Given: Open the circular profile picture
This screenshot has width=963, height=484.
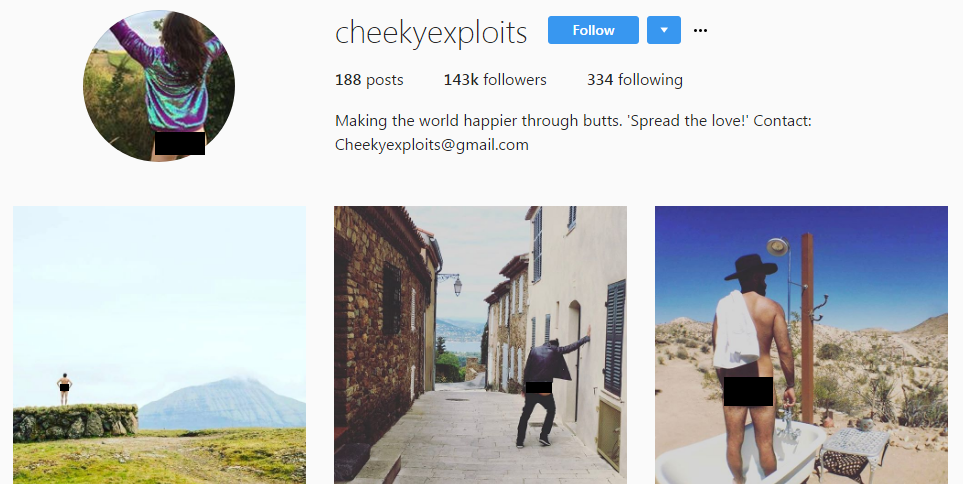Looking at the screenshot, I should [159, 86].
